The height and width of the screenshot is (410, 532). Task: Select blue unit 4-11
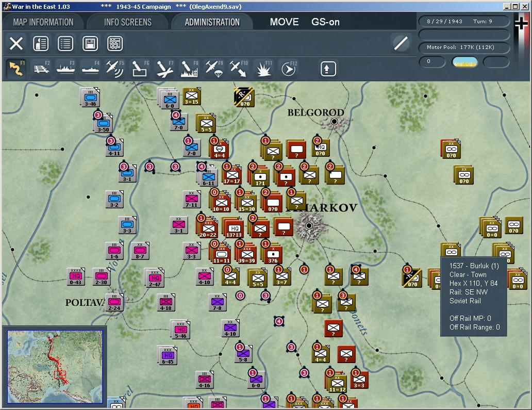[x=114, y=147]
